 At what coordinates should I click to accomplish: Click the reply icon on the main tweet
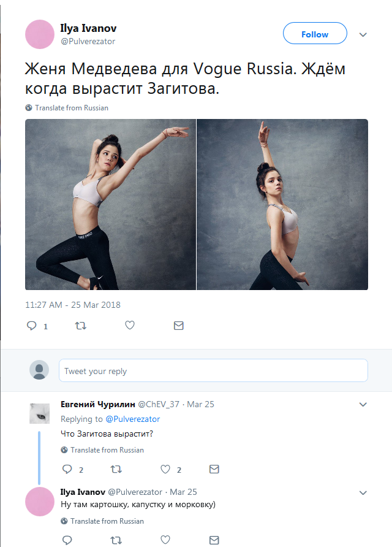point(32,326)
